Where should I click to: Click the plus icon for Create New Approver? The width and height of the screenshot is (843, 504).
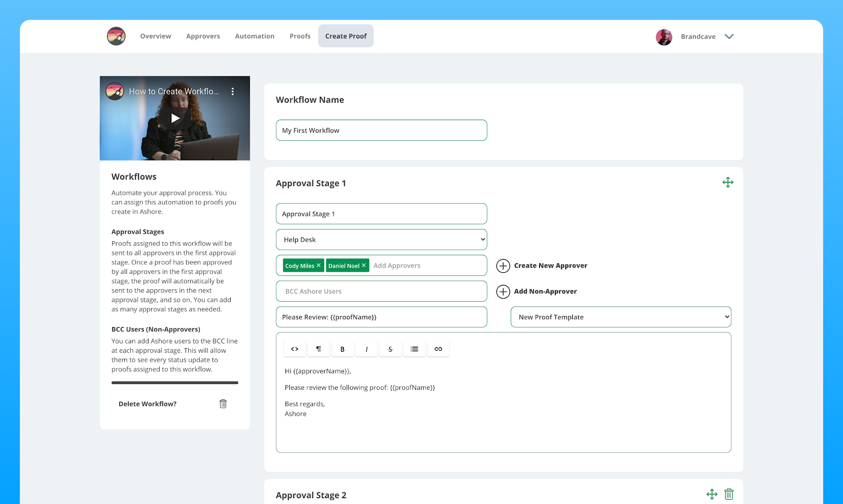click(x=503, y=266)
